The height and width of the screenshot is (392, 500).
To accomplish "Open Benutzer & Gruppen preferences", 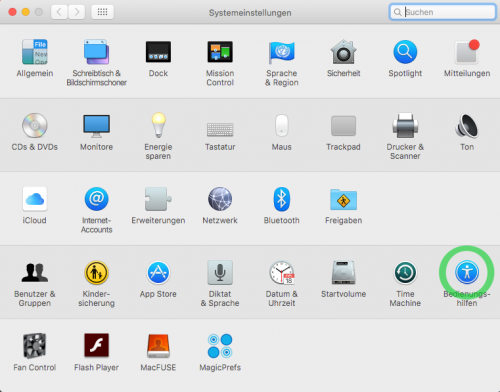I will 35,272.
